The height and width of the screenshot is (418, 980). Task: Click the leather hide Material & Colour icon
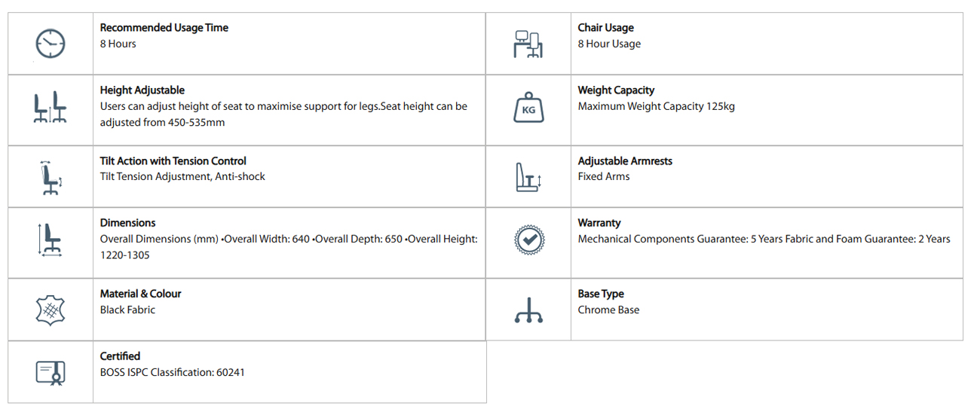point(51,310)
